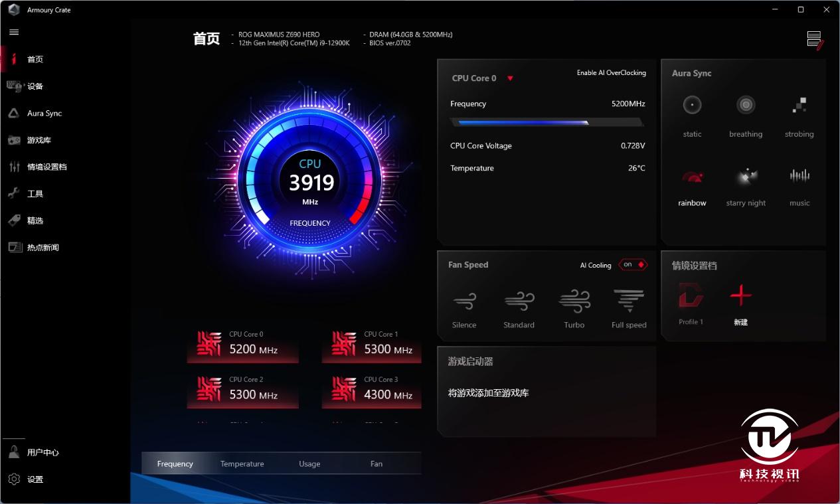Select music Aura lighting effect
840x504 pixels.
[x=799, y=187]
